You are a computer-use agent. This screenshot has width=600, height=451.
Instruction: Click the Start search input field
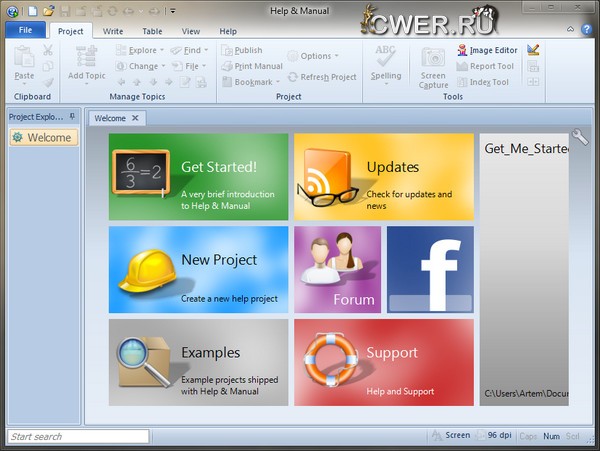(x=78, y=437)
